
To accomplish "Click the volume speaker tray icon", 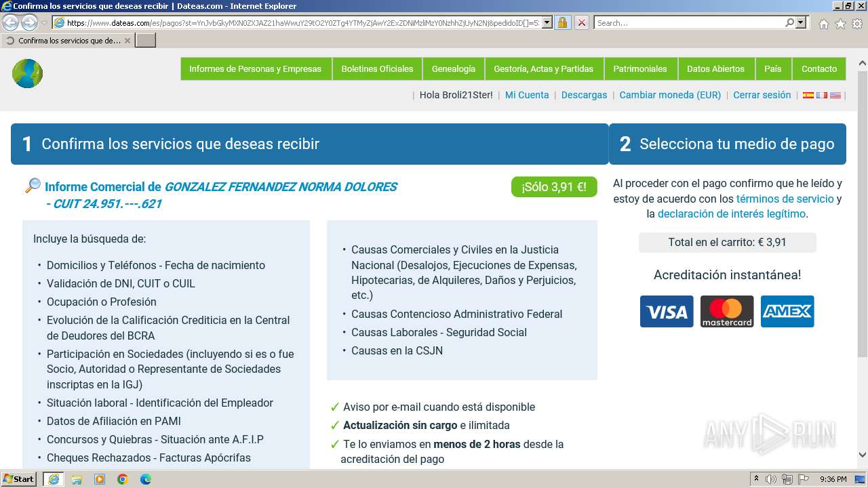I will (x=771, y=479).
